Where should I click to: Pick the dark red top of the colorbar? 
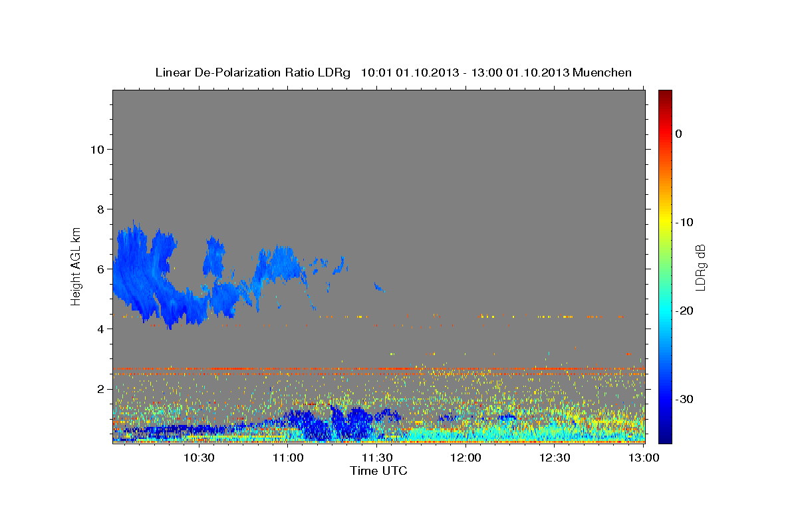[x=665, y=94]
